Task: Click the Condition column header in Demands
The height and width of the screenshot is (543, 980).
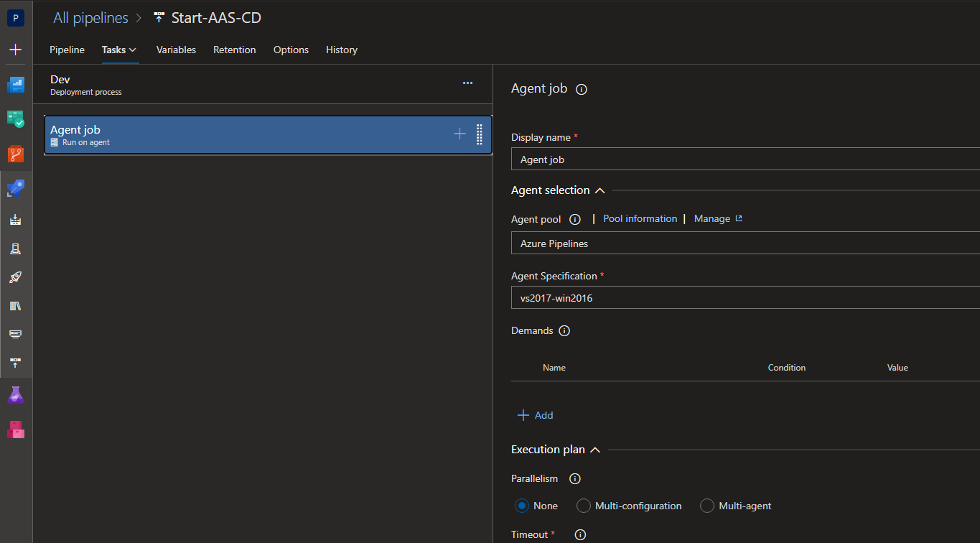Action: click(787, 368)
